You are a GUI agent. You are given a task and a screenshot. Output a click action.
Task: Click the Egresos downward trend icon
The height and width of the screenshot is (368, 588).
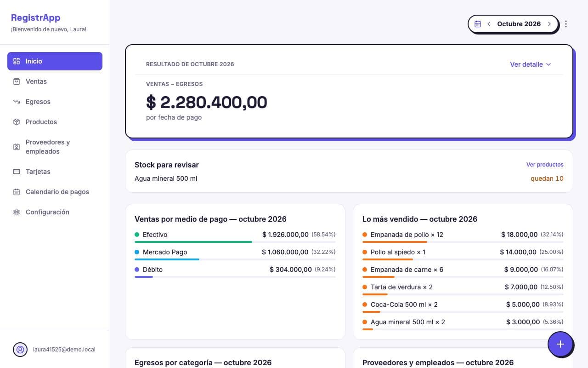pos(17,102)
